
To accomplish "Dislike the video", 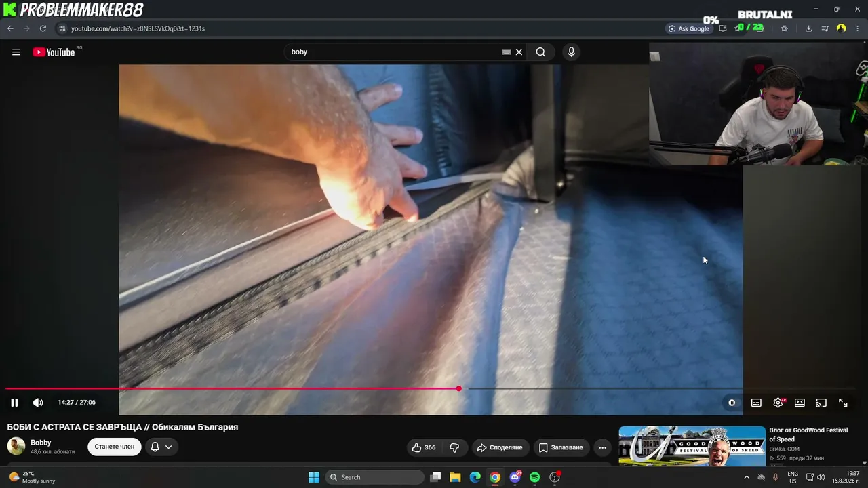I will 455,447.
